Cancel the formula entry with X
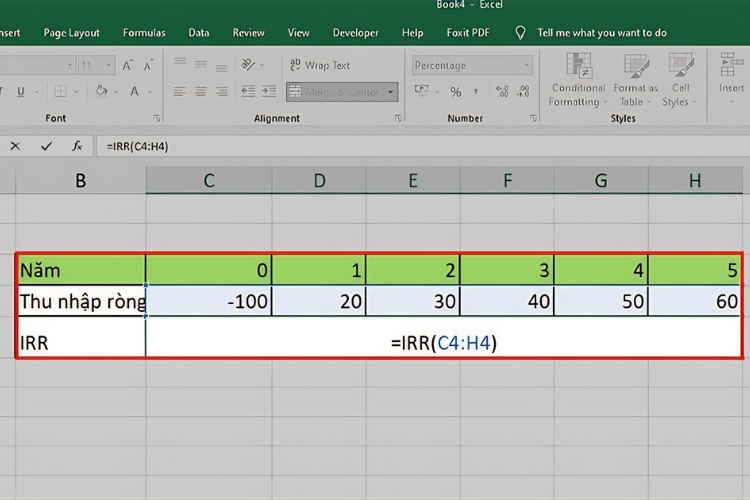This screenshot has width=750, height=500. [15, 146]
